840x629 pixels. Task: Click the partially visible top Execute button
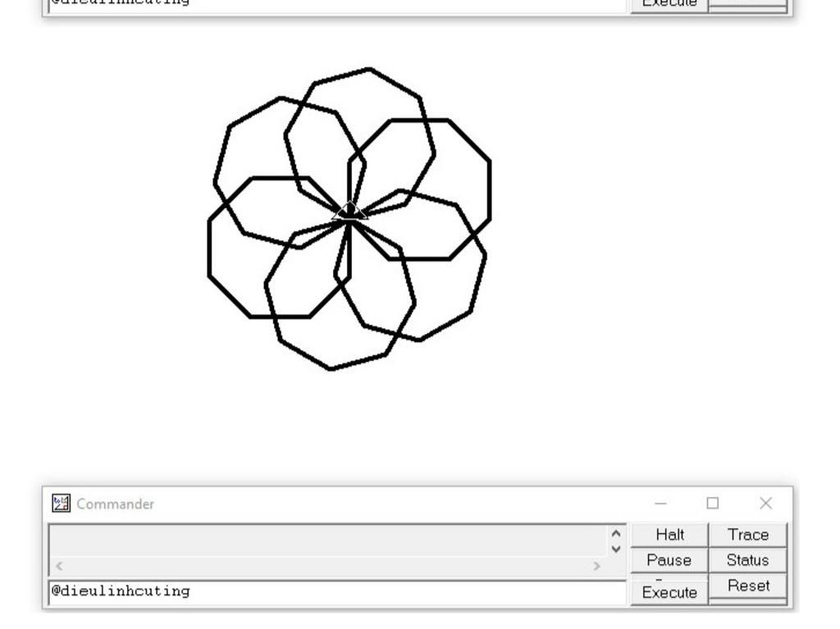coord(669,4)
